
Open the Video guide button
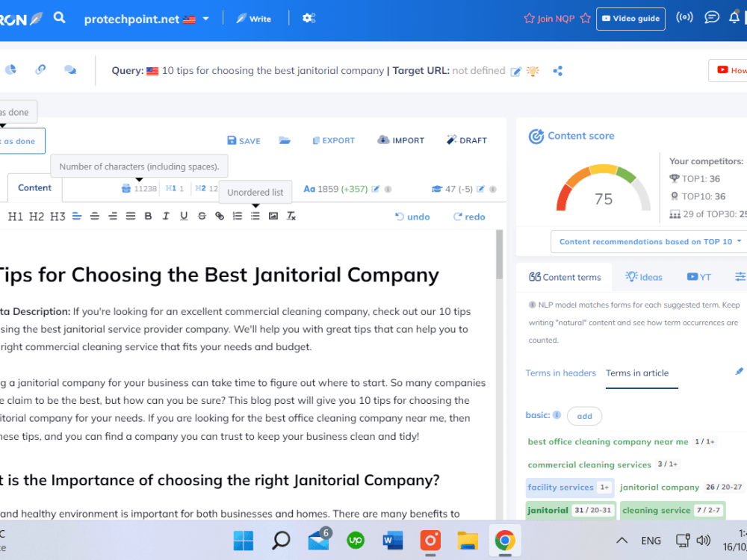[x=630, y=19]
